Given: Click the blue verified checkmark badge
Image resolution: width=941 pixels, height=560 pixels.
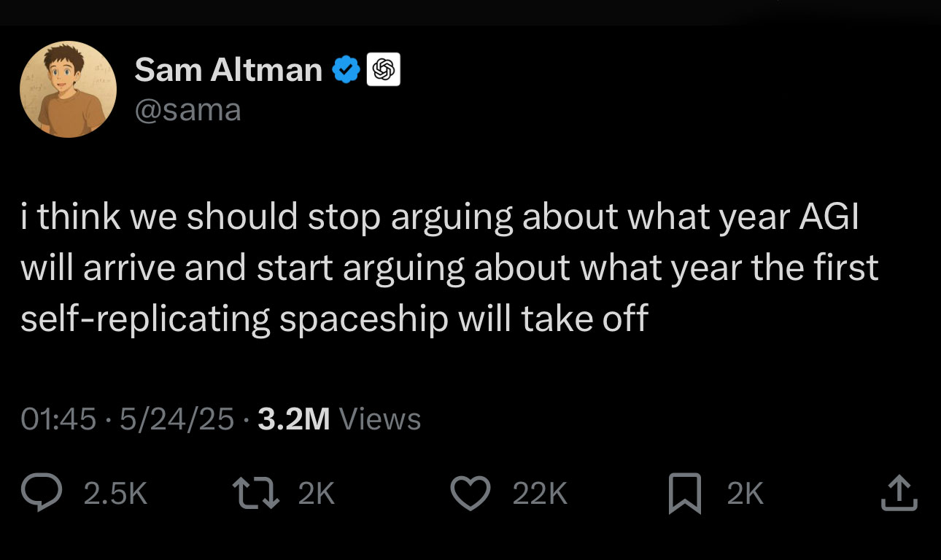Looking at the screenshot, I should [346, 70].
